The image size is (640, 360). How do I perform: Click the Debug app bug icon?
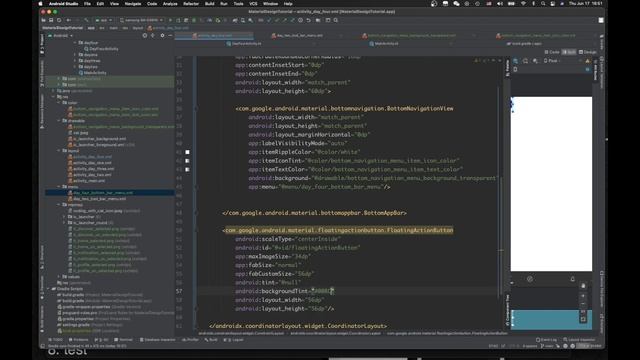pos(194,20)
